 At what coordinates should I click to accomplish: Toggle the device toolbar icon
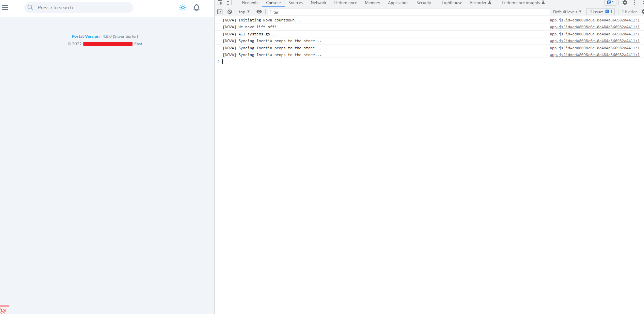pyautogui.click(x=229, y=3)
